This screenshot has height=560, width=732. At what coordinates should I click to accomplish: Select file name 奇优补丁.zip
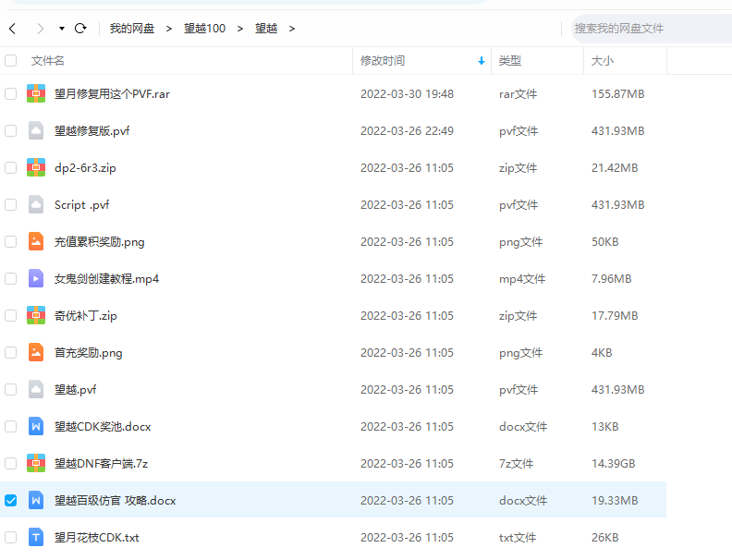coord(85,315)
